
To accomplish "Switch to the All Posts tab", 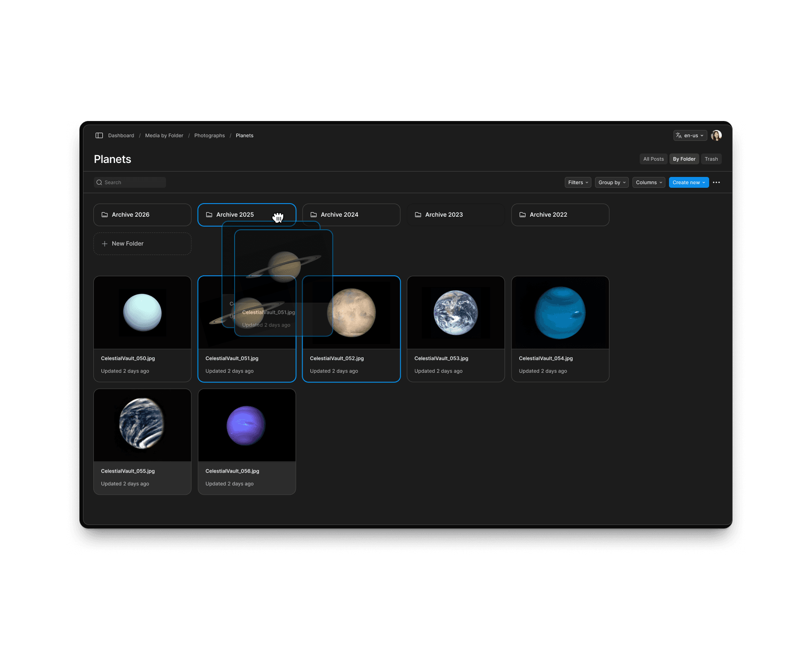I will pyautogui.click(x=653, y=159).
